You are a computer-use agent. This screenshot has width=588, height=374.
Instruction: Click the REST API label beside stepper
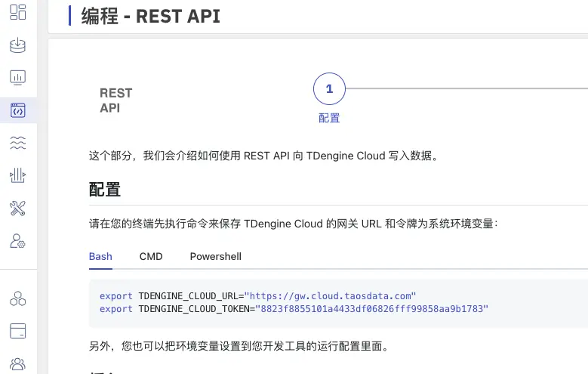[x=115, y=100]
